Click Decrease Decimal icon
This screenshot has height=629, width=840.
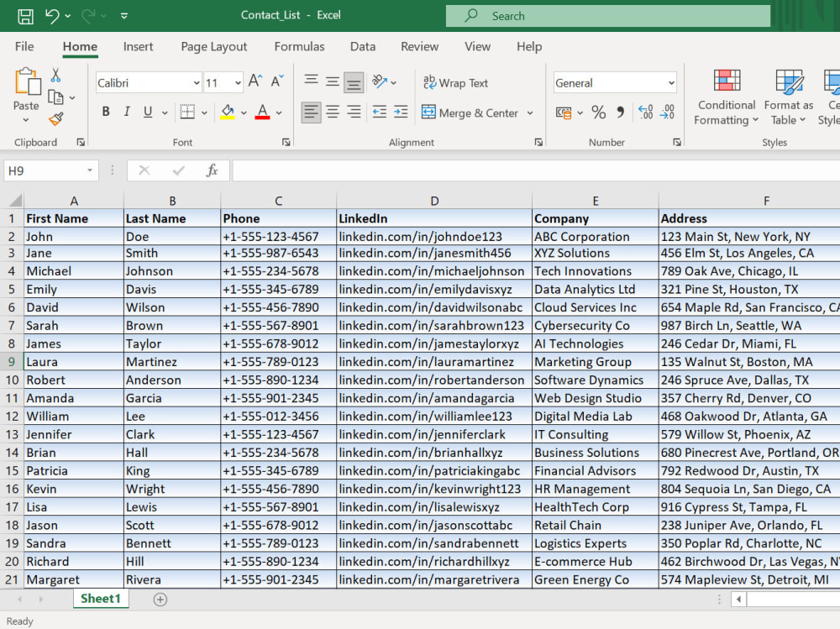[x=668, y=112]
